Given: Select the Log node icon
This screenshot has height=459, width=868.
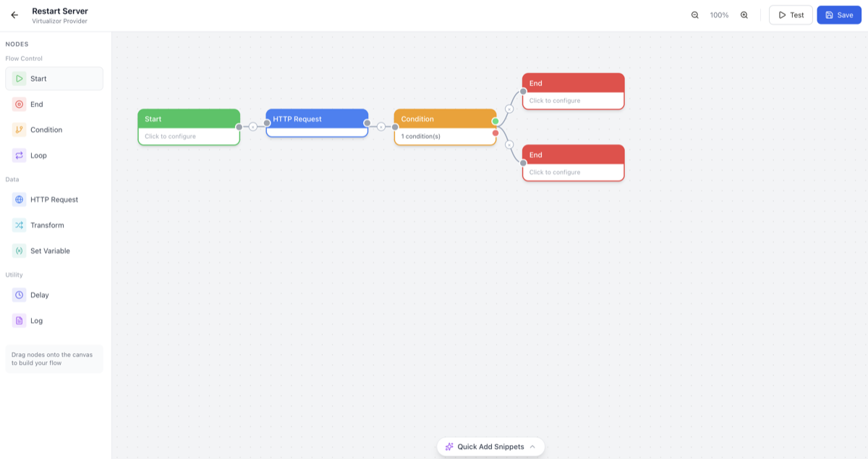Looking at the screenshot, I should tap(20, 320).
